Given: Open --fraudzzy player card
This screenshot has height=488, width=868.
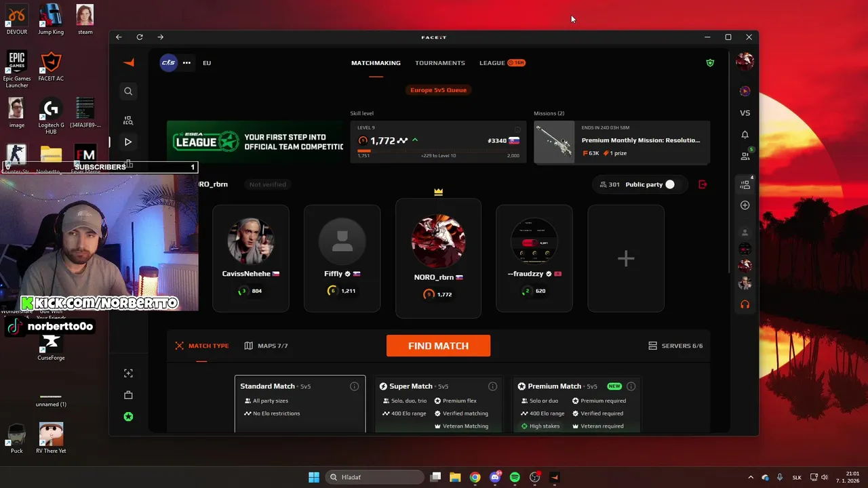Looking at the screenshot, I should [x=534, y=258].
